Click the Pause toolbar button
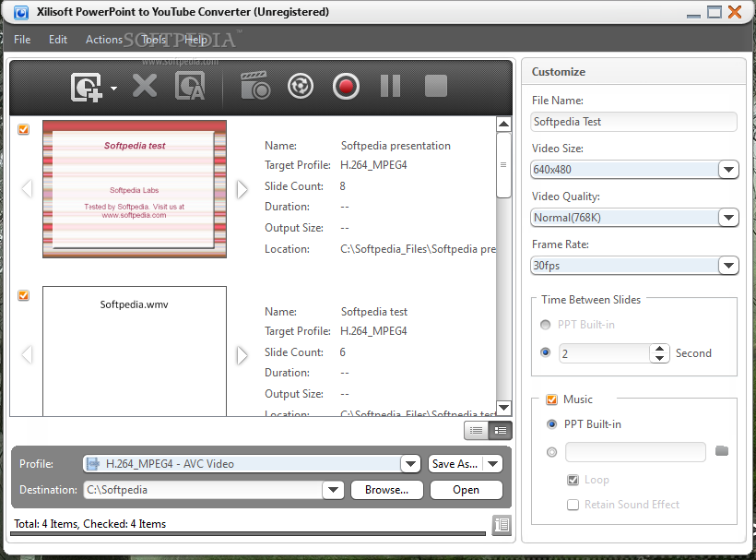 [x=391, y=86]
